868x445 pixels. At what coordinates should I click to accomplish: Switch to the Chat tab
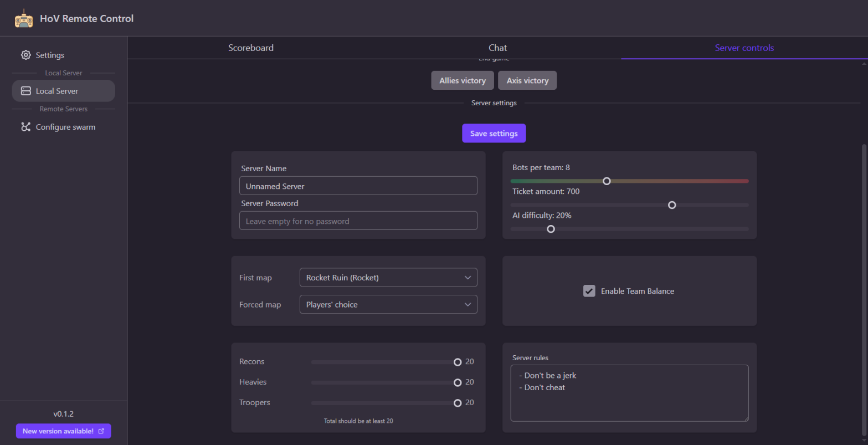498,48
